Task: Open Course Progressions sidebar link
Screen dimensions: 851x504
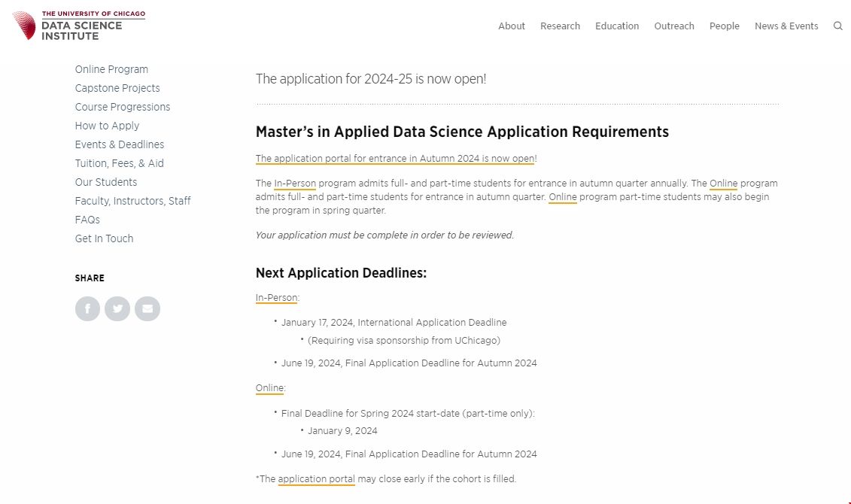Action: click(x=123, y=107)
